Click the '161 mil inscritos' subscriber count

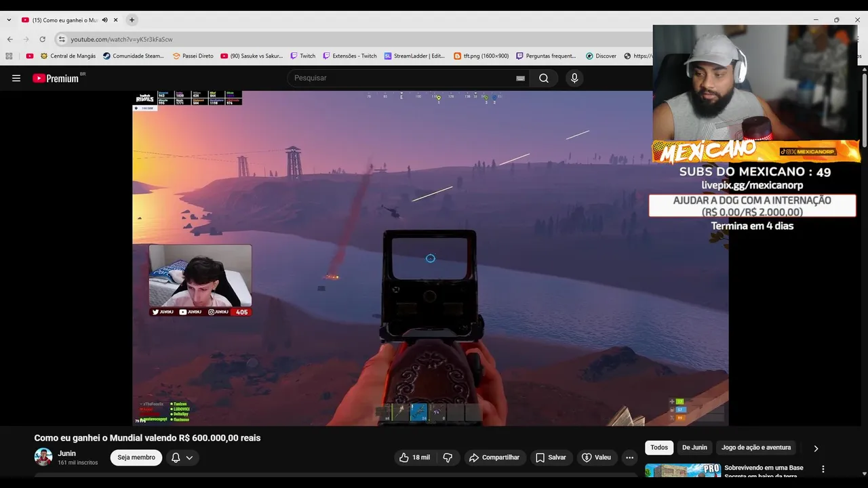[x=78, y=463]
